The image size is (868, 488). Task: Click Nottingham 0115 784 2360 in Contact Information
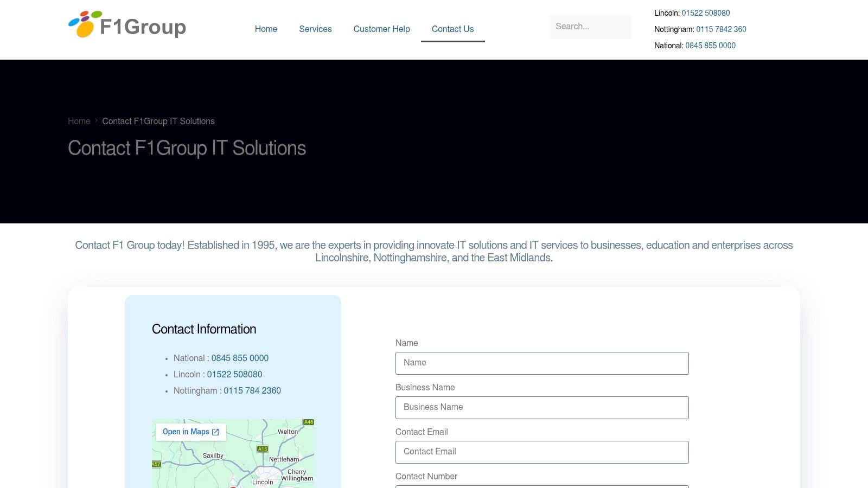point(252,391)
